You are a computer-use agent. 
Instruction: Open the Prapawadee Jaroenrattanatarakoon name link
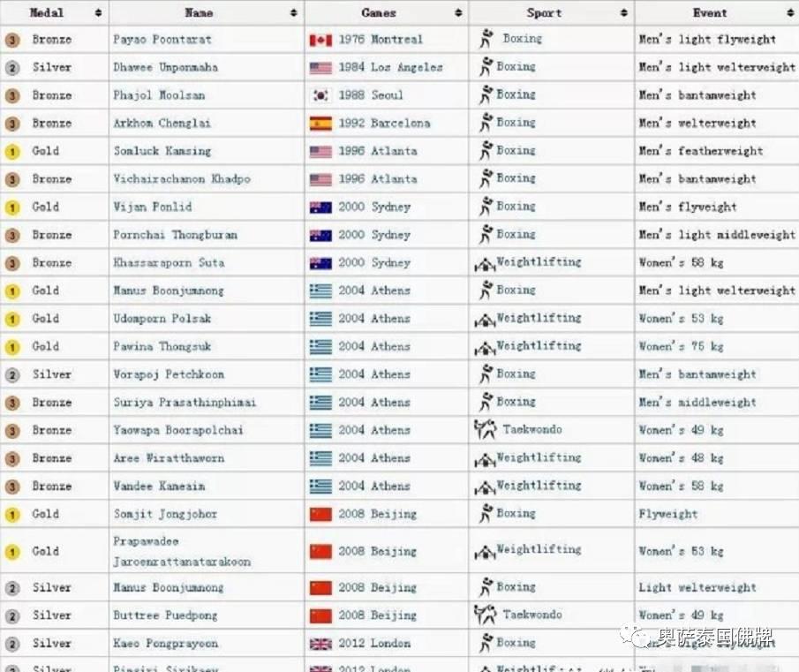pos(181,551)
